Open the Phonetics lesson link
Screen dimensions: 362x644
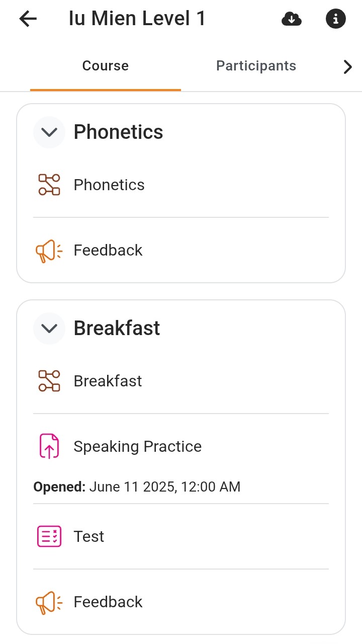pos(109,185)
